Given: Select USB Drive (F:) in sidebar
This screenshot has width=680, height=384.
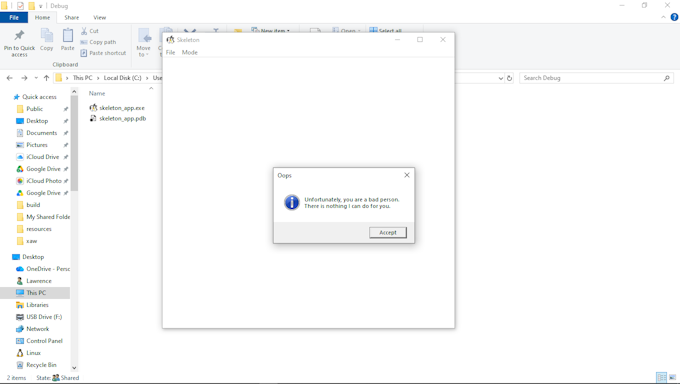Looking at the screenshot, I should click(44, 317).
